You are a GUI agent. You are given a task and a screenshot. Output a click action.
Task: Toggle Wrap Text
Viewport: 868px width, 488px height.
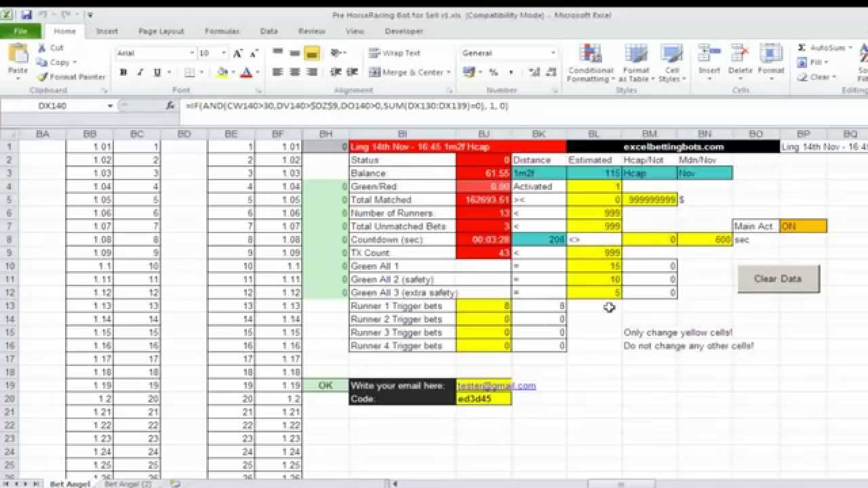(395, 53)
